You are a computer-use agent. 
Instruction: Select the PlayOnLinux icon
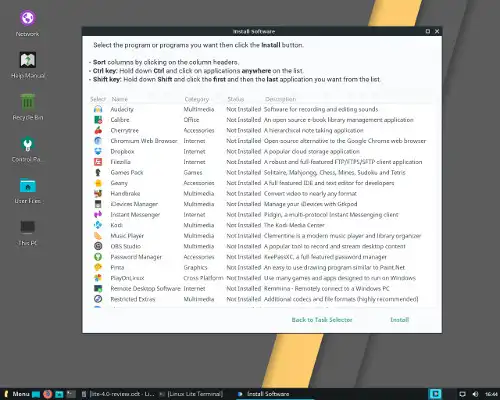pos(98,278)
